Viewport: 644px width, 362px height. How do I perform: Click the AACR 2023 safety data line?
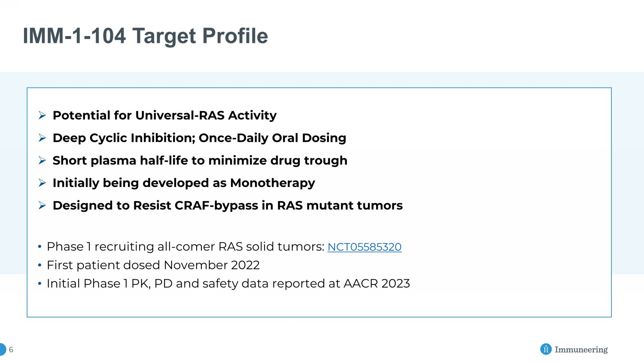228,284
